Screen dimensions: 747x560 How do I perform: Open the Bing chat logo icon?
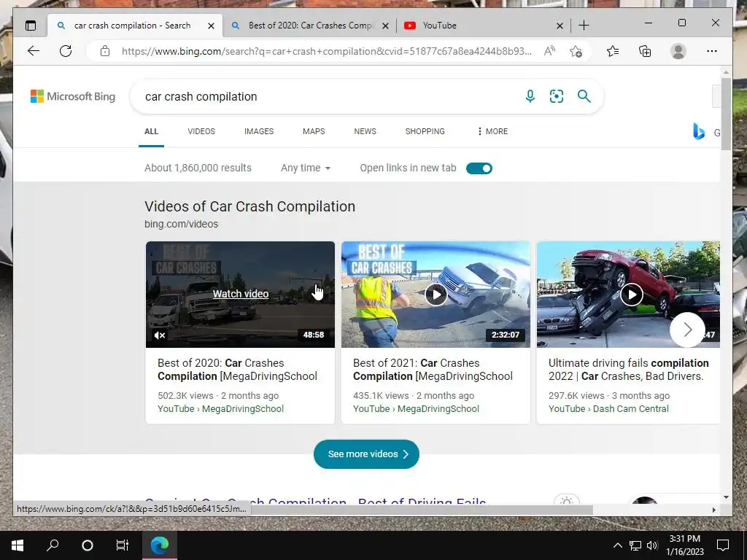coord(698,131)
